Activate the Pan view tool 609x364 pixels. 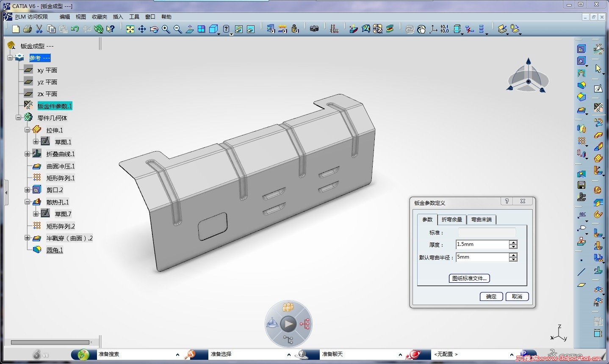142,29
